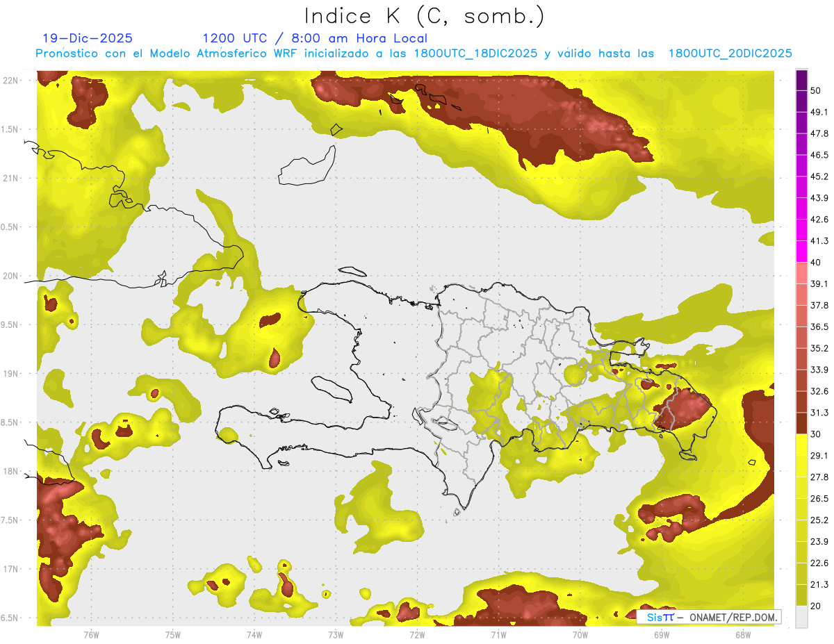Click the 68W longitude label
This screenshot has height=644, width=834.
click(x=742, y=635)
